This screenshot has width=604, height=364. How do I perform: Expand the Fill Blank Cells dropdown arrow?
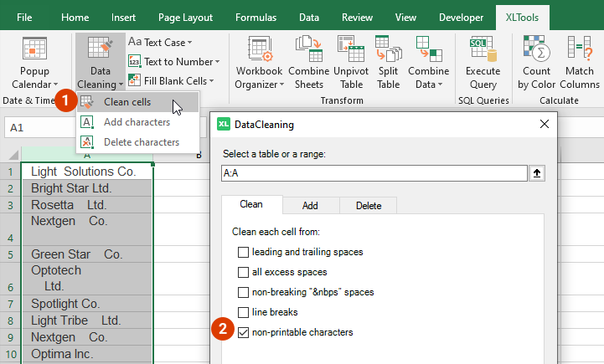(x=211, y=81)
